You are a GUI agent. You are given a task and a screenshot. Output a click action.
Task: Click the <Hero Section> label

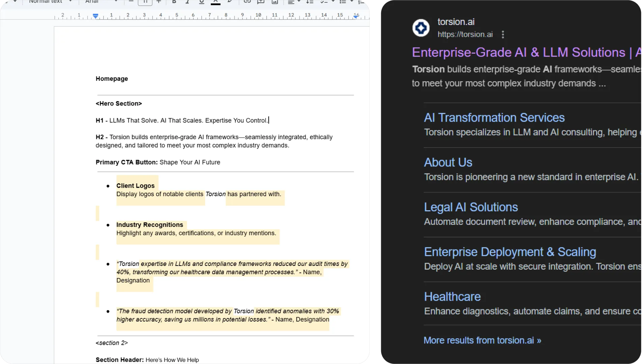pyautogui.click(x=119, y=103)
